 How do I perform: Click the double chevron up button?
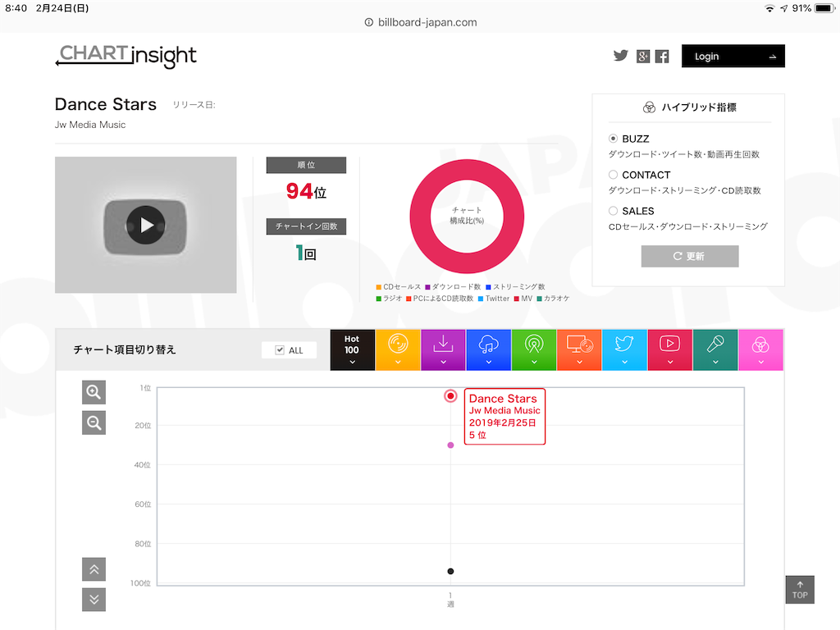tap(94, 569)
